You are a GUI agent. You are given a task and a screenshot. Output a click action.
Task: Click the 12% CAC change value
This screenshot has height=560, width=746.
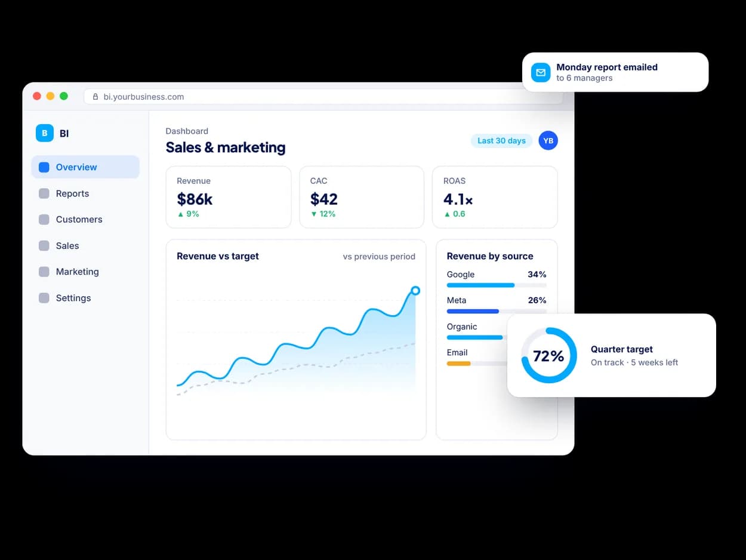click(x=328, y=214)
